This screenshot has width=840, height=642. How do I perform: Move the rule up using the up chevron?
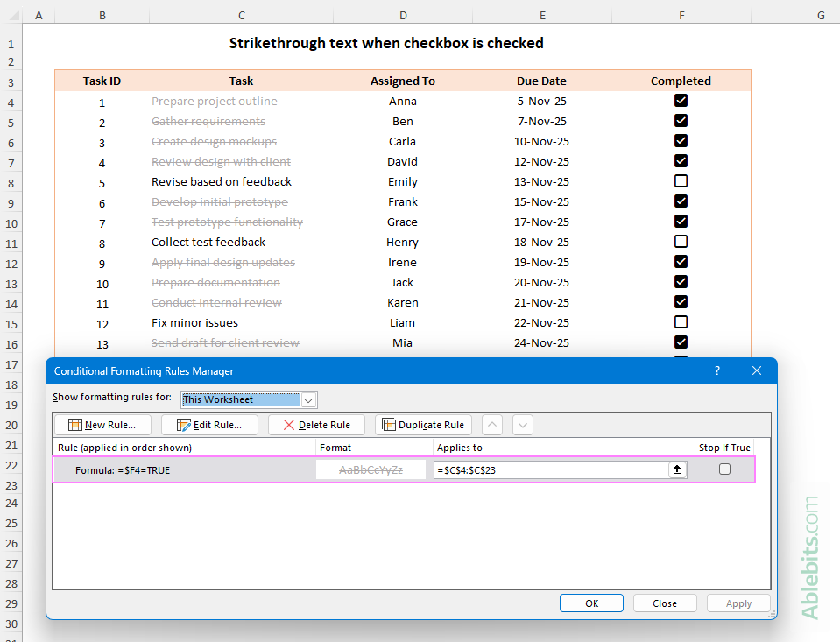coord(491,425)
